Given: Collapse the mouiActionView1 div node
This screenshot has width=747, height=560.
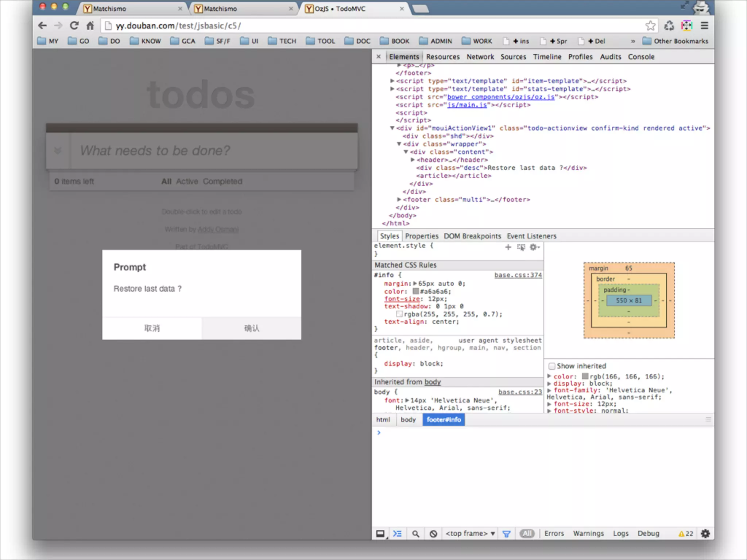Looking at the screenshot, I should [392, 128].
